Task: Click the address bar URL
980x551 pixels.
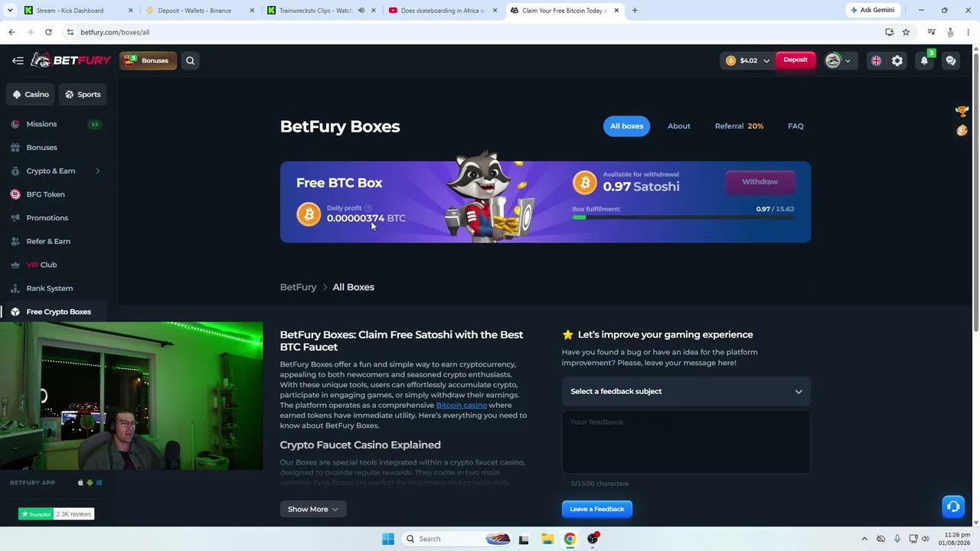Action: [115, 32]
